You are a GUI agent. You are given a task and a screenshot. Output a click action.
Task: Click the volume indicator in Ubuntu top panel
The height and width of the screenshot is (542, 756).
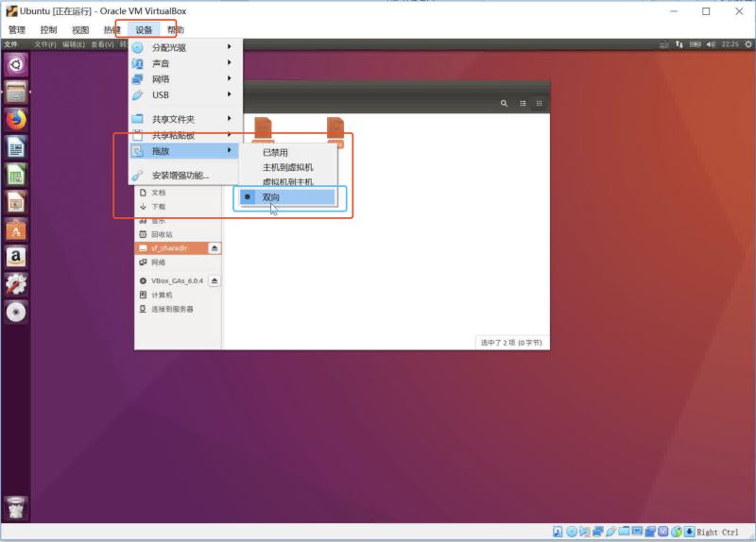(x=710, y=43)
